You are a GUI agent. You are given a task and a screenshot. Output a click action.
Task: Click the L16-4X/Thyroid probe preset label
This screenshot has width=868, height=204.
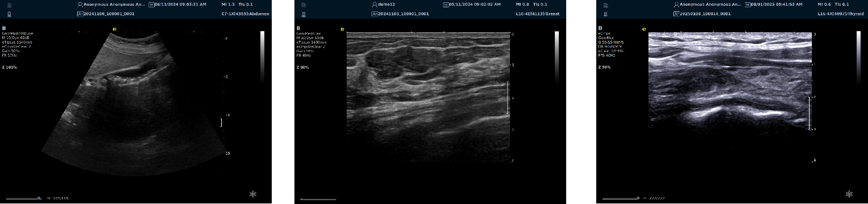coord(842,13)
